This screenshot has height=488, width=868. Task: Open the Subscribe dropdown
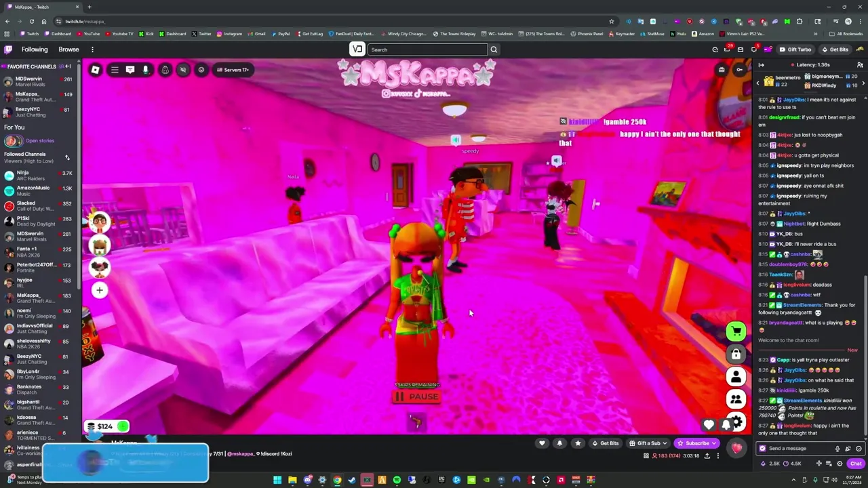696,443
